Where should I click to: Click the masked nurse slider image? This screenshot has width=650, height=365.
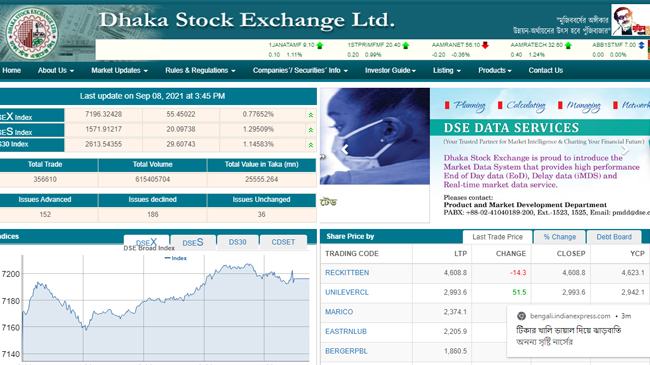coord(375,136)
